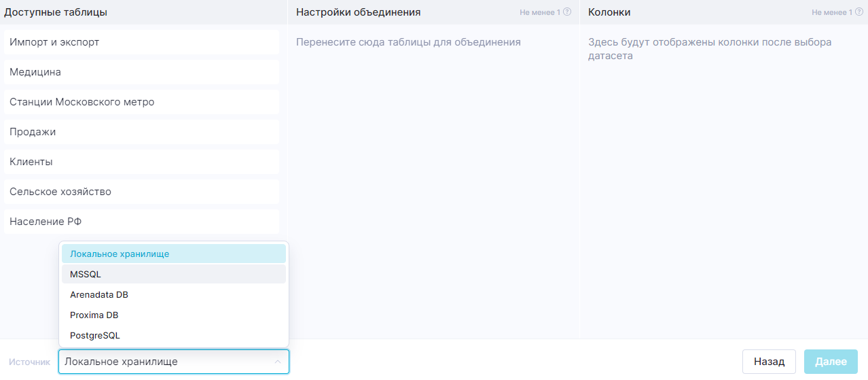Select Локальное хранилище option in dropdown list
The image size is (868, 380).
(x=173, y=254)
